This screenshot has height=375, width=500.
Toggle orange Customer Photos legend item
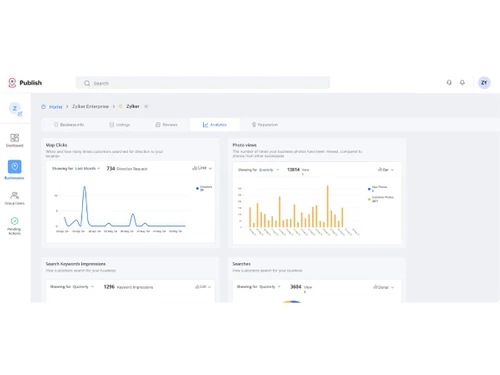(x=381, y=199)
